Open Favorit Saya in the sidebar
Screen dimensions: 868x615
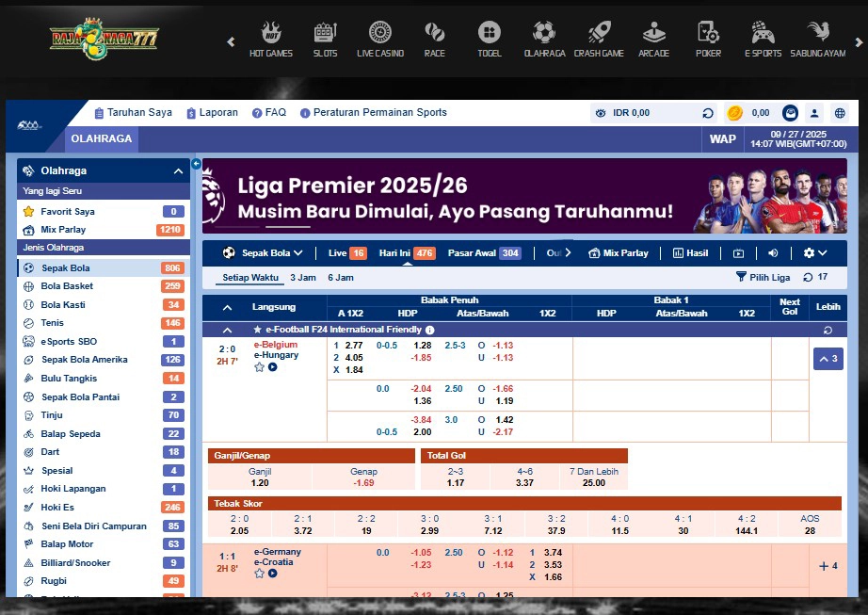click(x=103, y=212)
